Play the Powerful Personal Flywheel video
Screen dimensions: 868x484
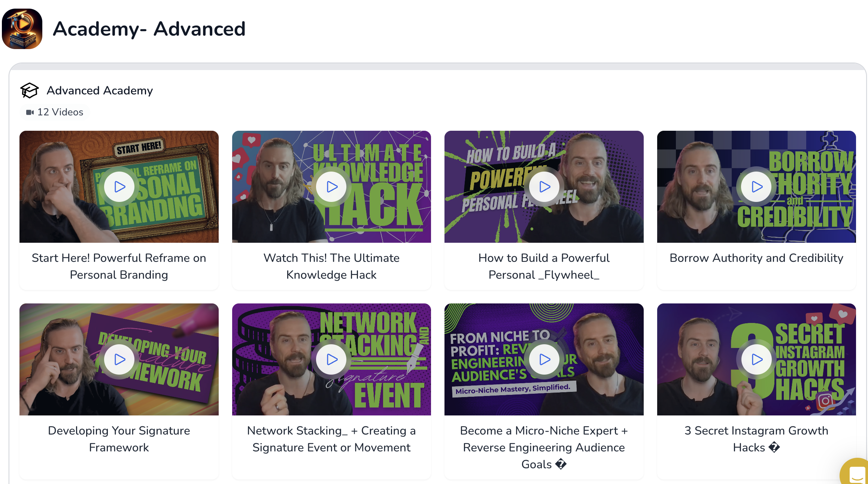click(x=544, y=187)
